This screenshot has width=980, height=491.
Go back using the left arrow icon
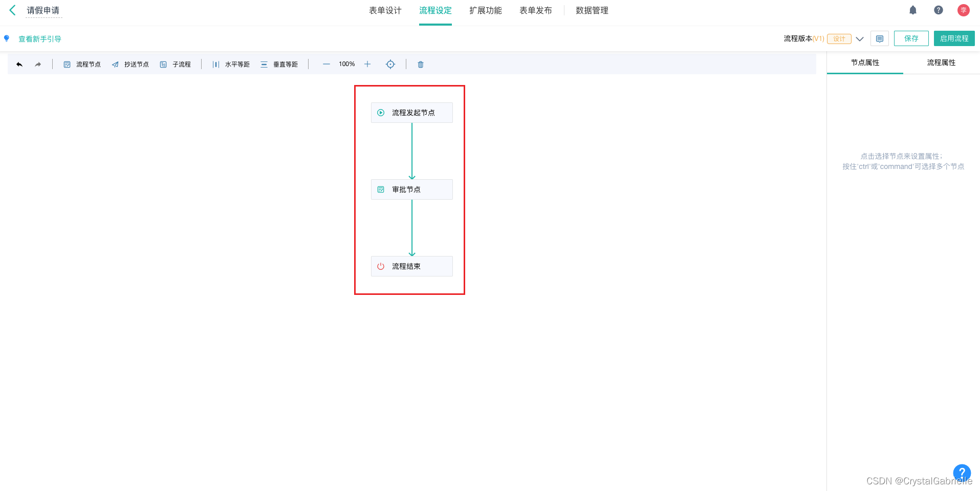coord(13,10)
